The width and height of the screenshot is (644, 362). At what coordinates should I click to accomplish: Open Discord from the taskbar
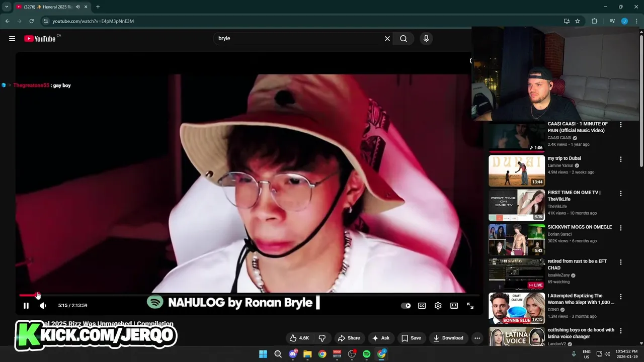coord(293,354)
